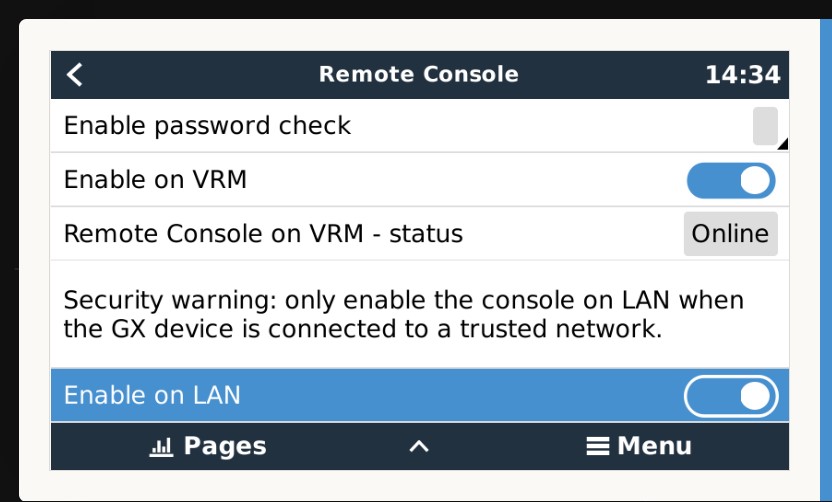Open the Menu text item

(653, 446)
